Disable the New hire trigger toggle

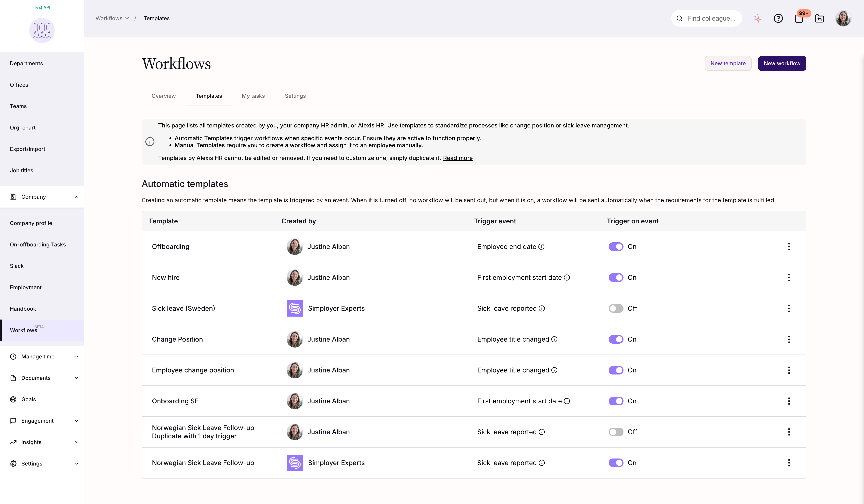(616, 277)
